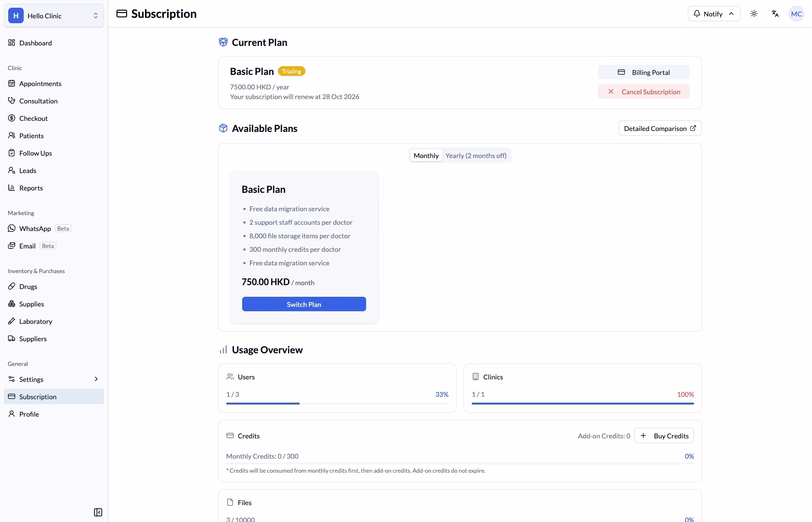The height and width of the screenshot is (522, 812).
Task: Click the Files card document icon
Action: pyautogui.click(x=230, y=503)
